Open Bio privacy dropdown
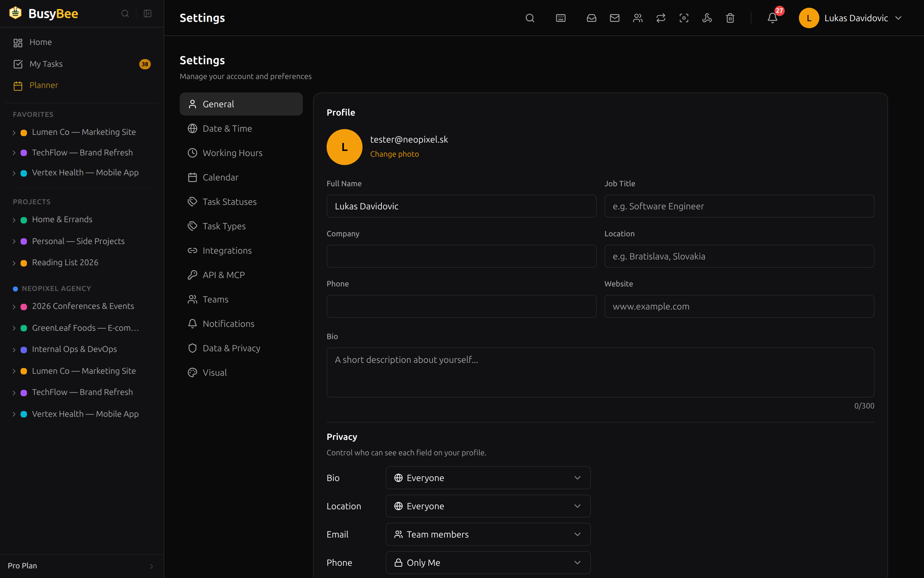Image resolution: width=924 pixels, height=578 pixels. coord(488,478)
